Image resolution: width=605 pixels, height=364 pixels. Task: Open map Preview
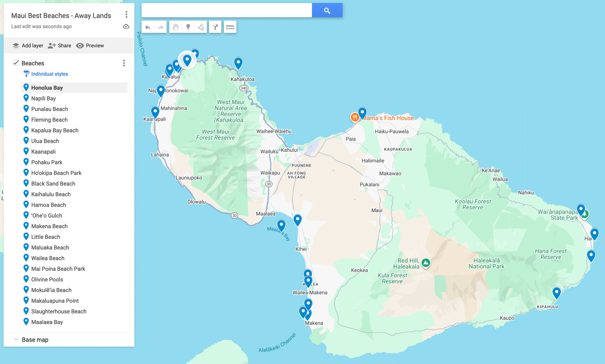(x=90, y=46)
